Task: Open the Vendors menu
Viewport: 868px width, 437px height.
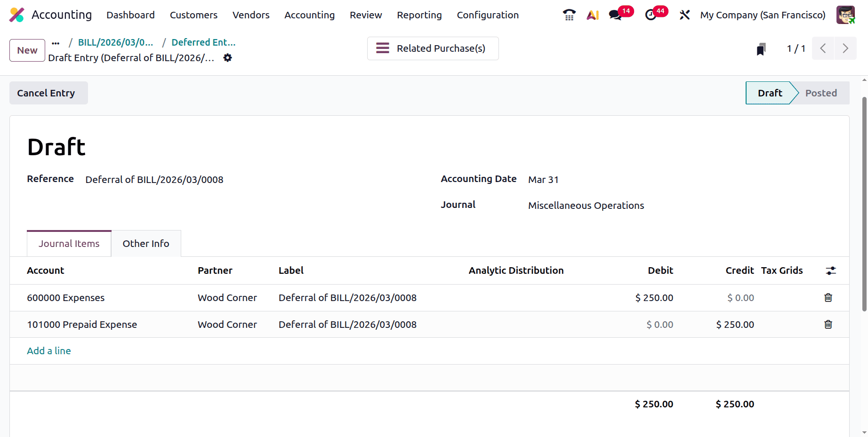Action: 251,15
